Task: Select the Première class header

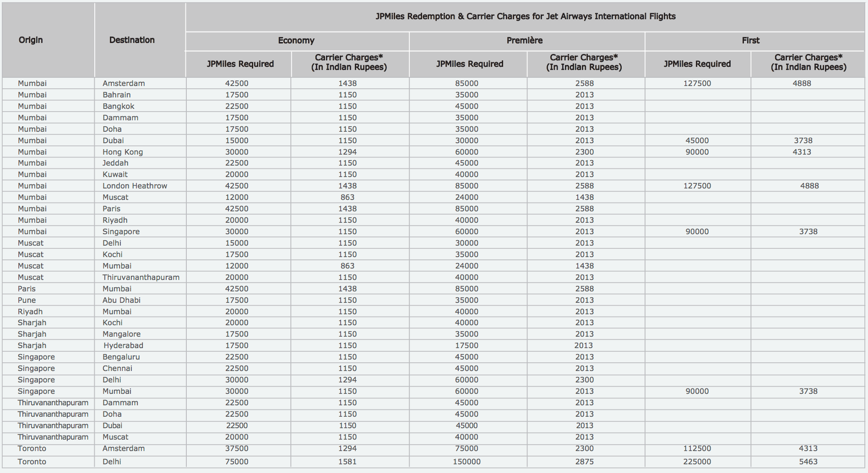Action: click(x=525, y=40)
